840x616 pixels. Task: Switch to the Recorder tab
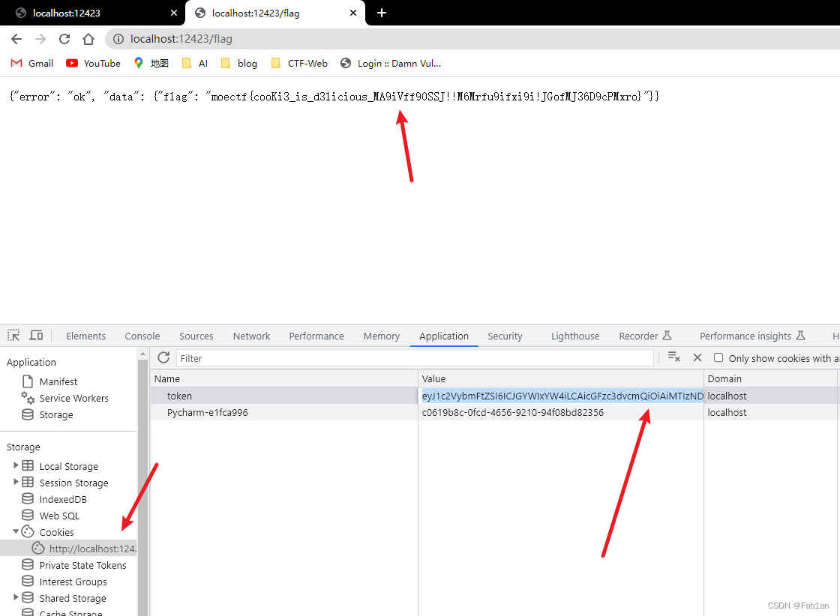point(644,336)
